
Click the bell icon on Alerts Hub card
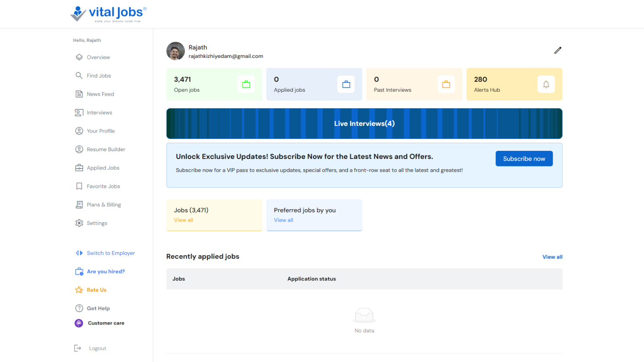tap(546, 84)
